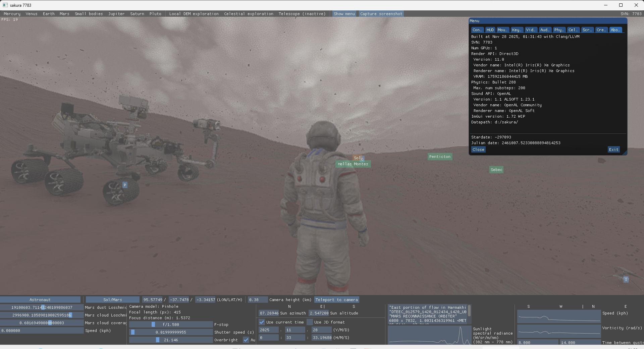This screenshot has height=349, width=644.
Task: Click the Sebec location label
Action: [x=496, y=170]
